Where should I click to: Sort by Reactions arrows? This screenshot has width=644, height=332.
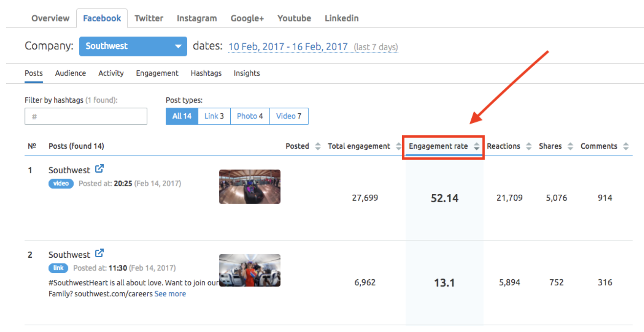click(529, 146)
